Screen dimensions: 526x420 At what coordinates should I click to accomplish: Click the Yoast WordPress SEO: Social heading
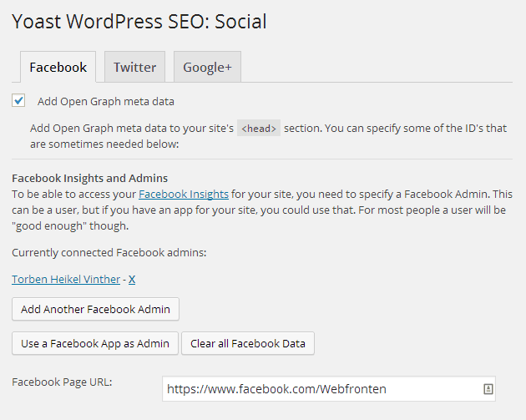[139, 22]
